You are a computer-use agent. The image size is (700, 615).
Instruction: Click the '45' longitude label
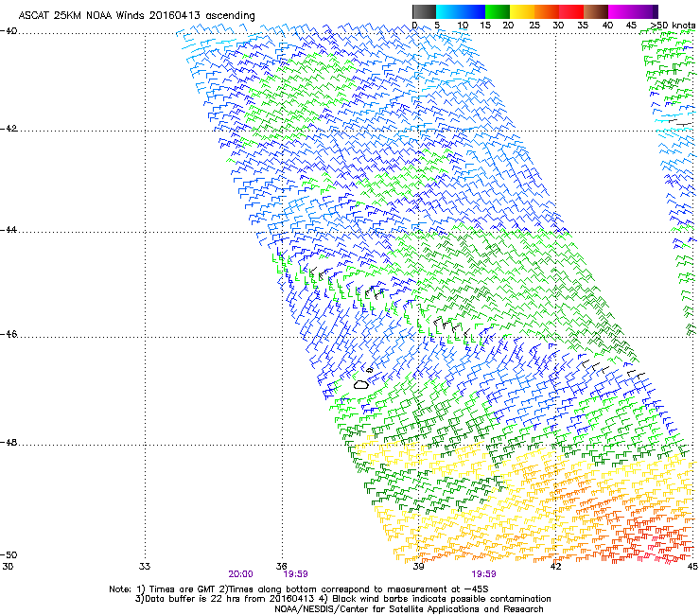click(692, 567)
